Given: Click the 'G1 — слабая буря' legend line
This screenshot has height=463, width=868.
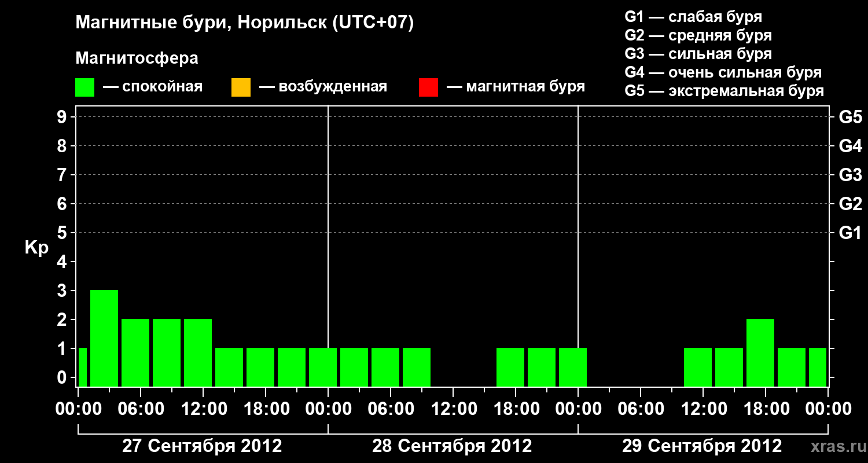Looking at the screenshot, I should (x=693, y=17).
